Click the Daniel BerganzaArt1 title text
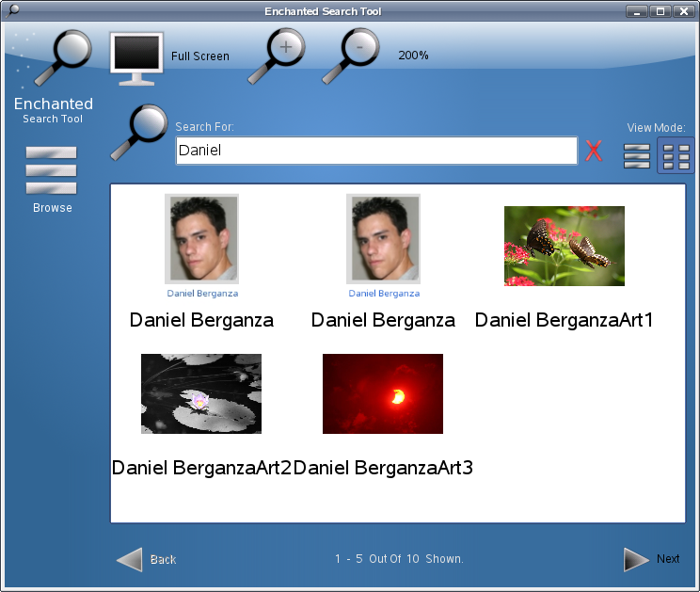 point(564,320)
